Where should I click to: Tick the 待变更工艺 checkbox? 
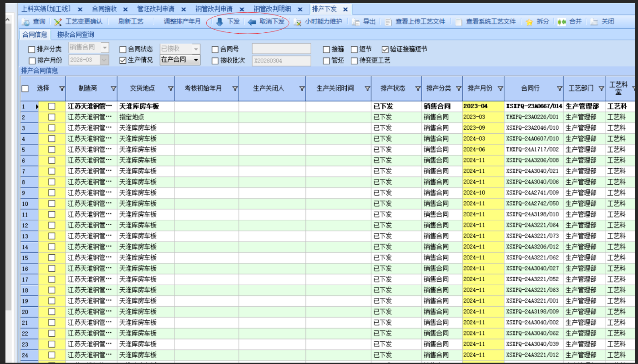pos(354,61)
